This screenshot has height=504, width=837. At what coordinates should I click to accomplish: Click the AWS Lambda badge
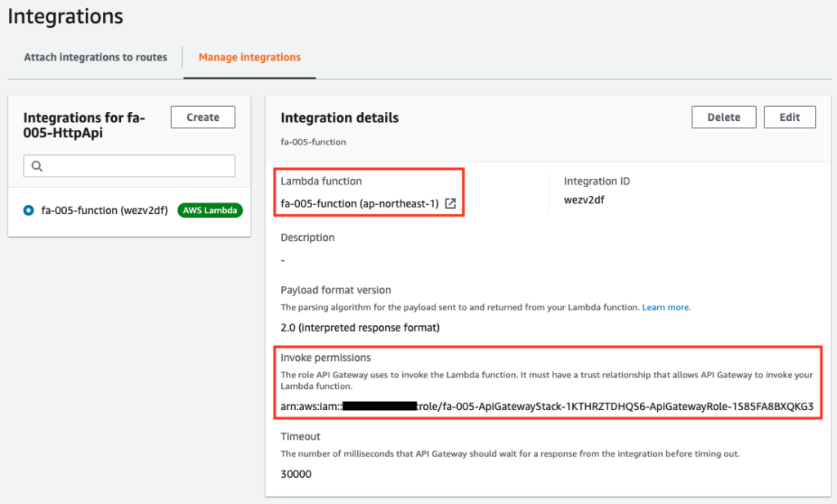coord(210,210)
